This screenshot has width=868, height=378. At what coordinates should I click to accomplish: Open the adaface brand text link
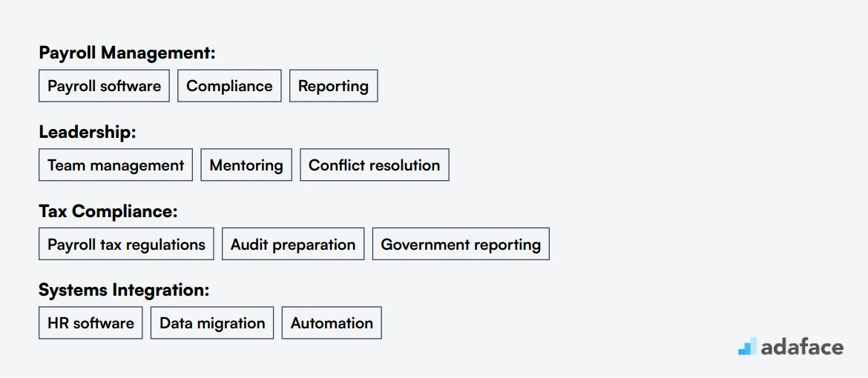tap(802, 347)
